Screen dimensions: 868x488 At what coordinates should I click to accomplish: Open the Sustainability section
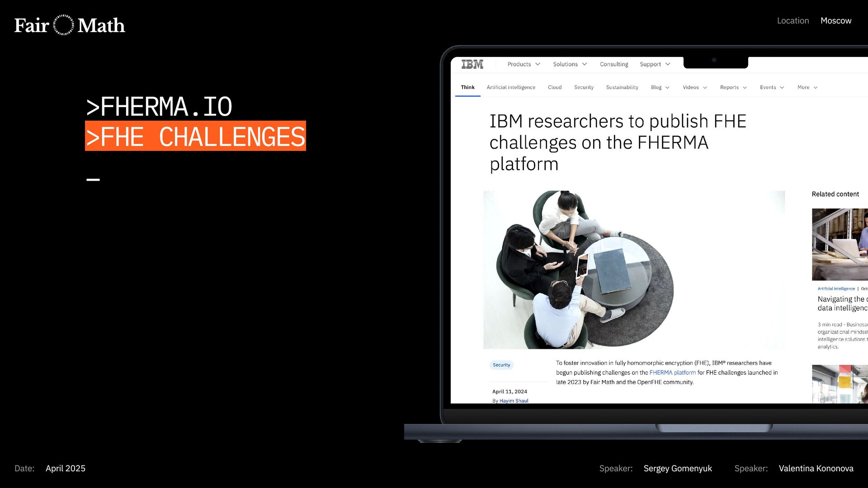622,87
